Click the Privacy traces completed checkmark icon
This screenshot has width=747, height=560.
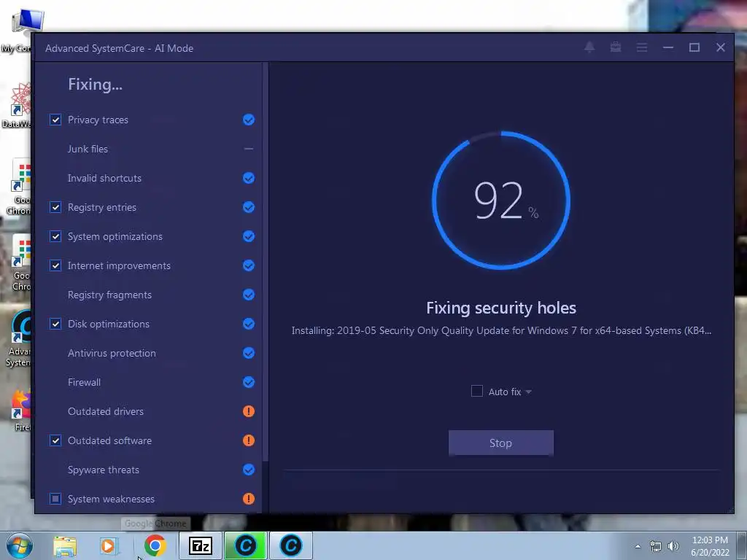(249, 120)
